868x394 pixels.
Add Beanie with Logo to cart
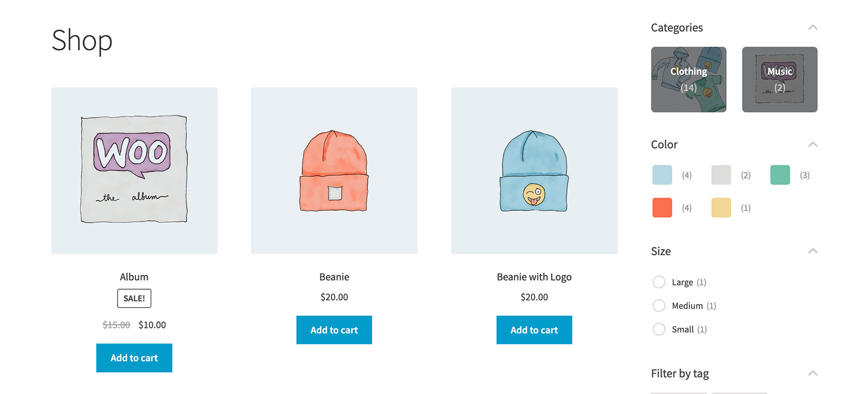pos(534,330)
